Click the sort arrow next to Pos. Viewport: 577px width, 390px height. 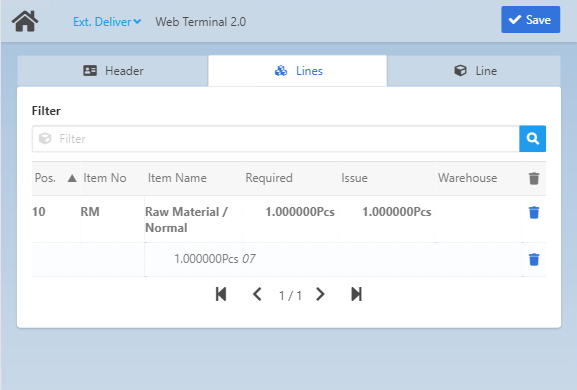click(x=72, y=178)
